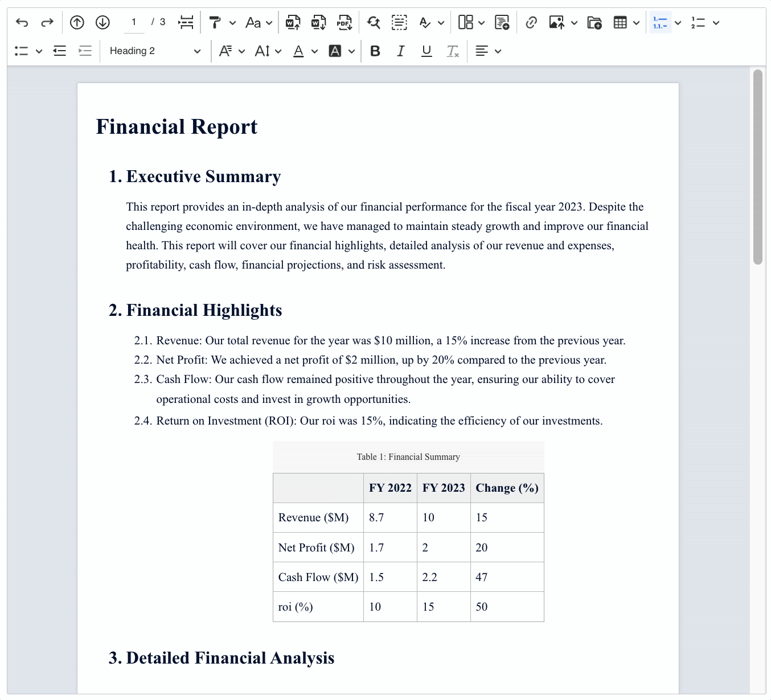Click the decrease indent button
771x700 pixels.
point(60,51)
